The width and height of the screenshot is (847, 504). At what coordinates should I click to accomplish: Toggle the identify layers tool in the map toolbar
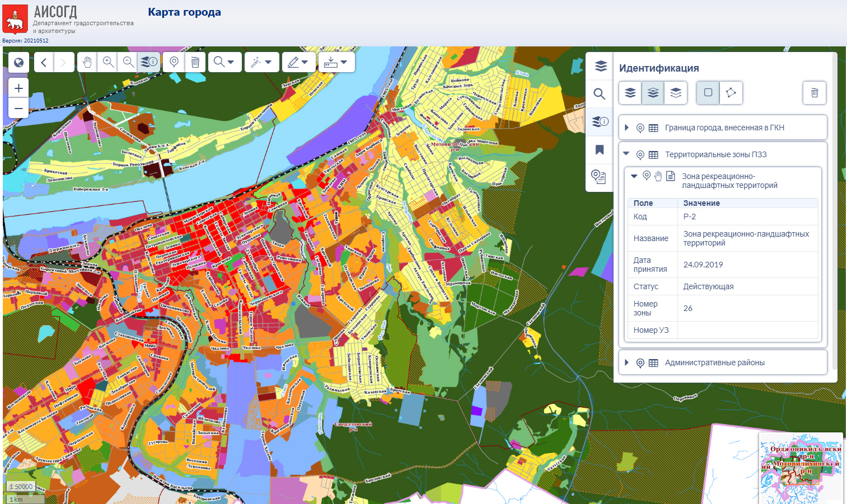149,62
